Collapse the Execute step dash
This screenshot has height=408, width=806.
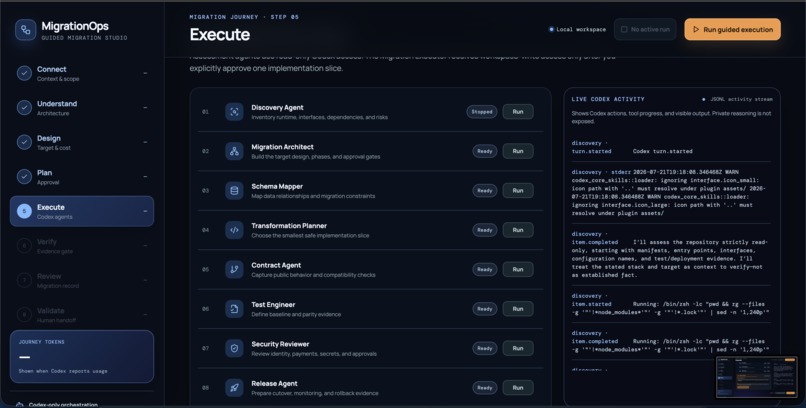145,211
